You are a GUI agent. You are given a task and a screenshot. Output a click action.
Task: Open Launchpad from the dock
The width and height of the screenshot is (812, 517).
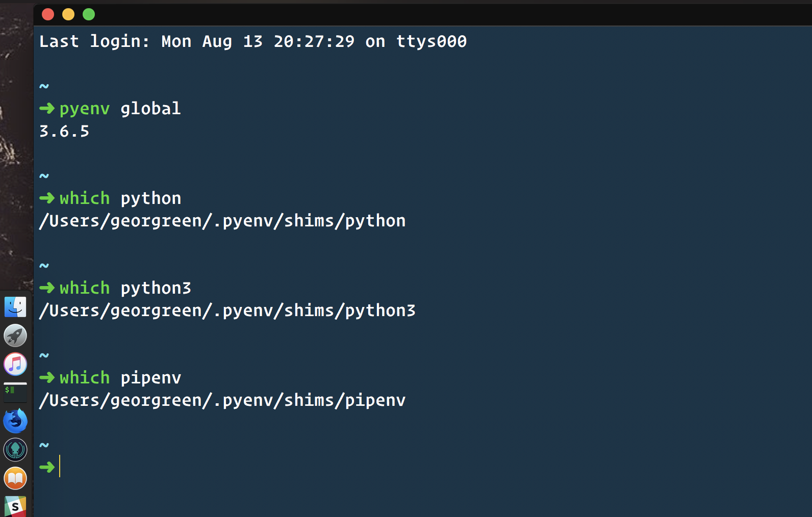coord(15,335)
